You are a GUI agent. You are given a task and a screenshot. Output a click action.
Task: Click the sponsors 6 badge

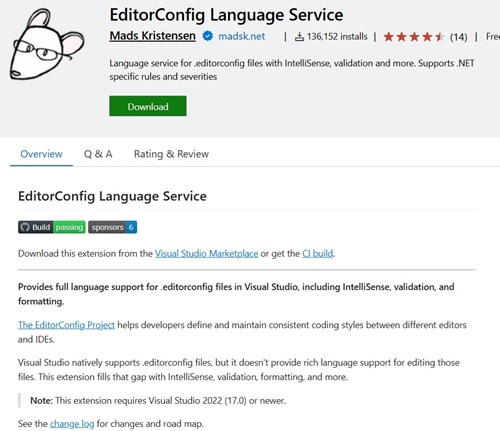[x=112, y=227]
